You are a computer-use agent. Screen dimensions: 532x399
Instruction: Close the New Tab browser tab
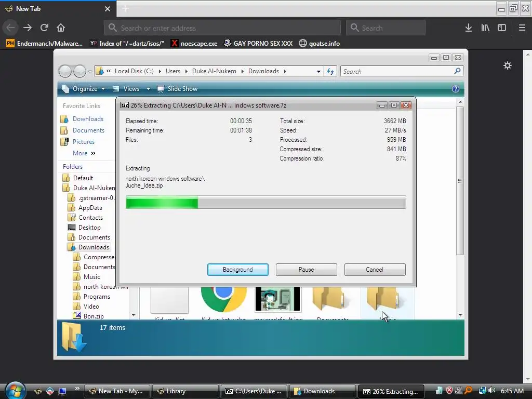pyautogui.click(x=108, y=9)
